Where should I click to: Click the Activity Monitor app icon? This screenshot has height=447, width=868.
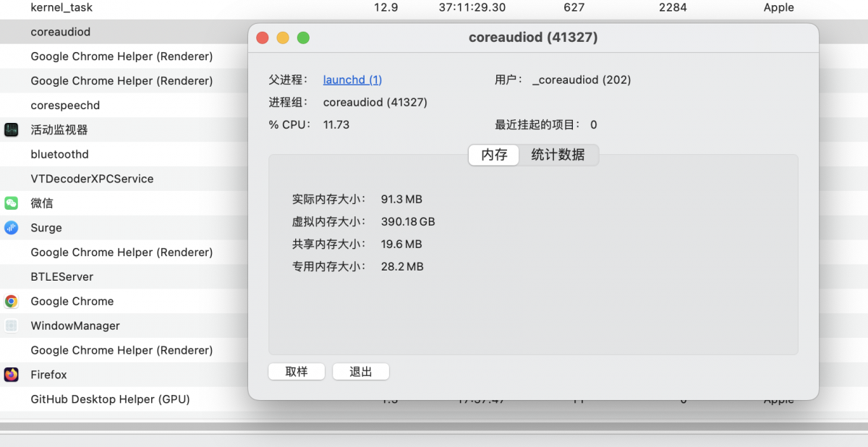tap(11, 130)
